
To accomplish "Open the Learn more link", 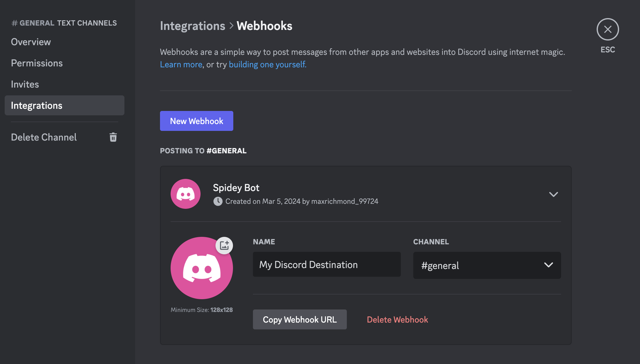I will click(x=181, y=64).
